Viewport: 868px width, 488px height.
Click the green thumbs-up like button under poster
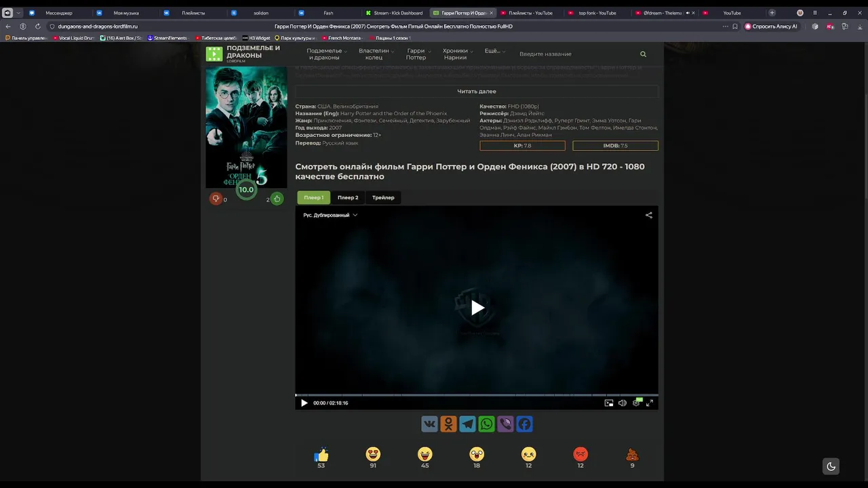point(277,199)
